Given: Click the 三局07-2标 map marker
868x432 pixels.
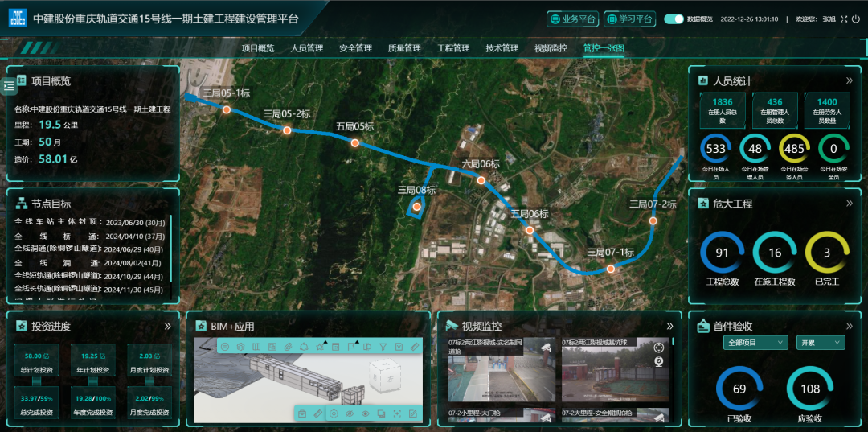Looking at the screenshot, I should tap(653, 220).
